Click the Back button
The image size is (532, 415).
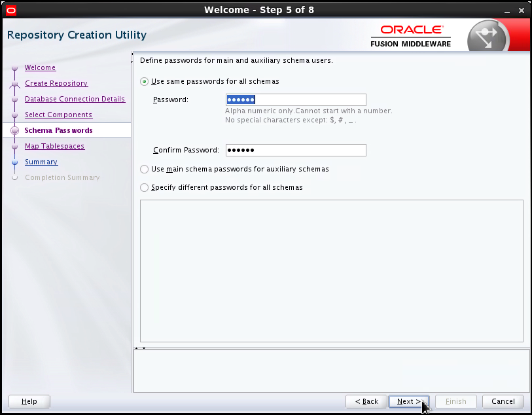pos(366,401)
